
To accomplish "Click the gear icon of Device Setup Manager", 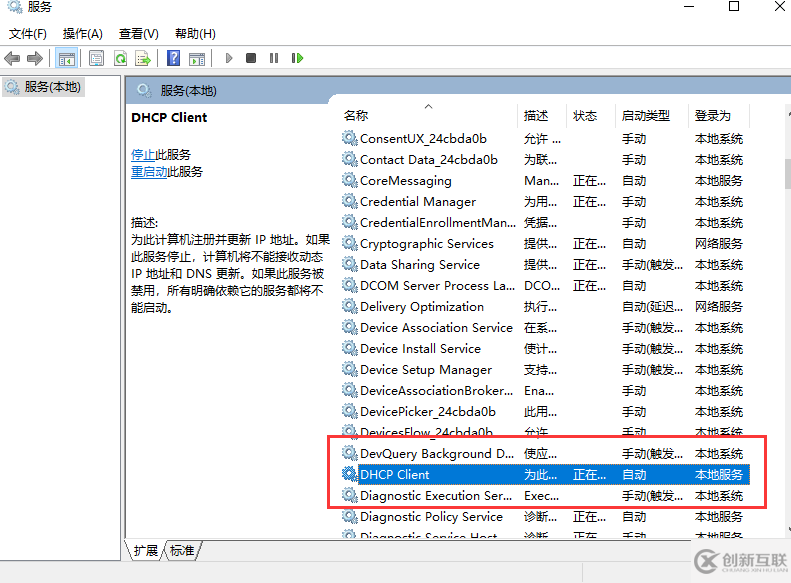I will [x=350, y=369].
